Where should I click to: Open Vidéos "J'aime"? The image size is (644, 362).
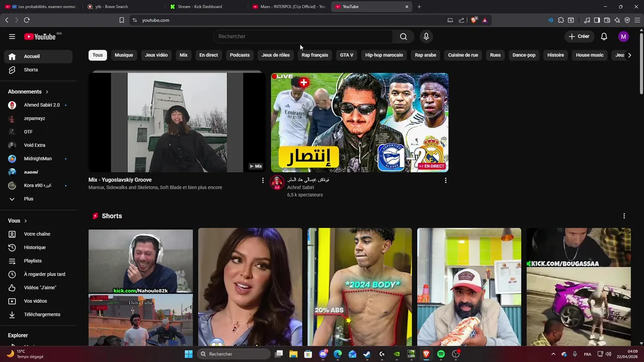[38, 288]
